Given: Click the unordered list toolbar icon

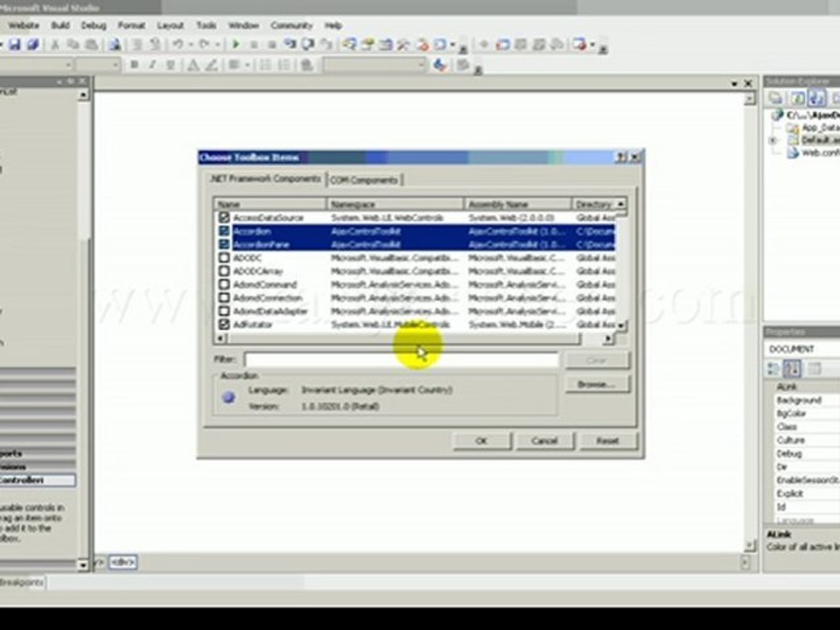Looking at the screenshot, I should pos(283,65).
